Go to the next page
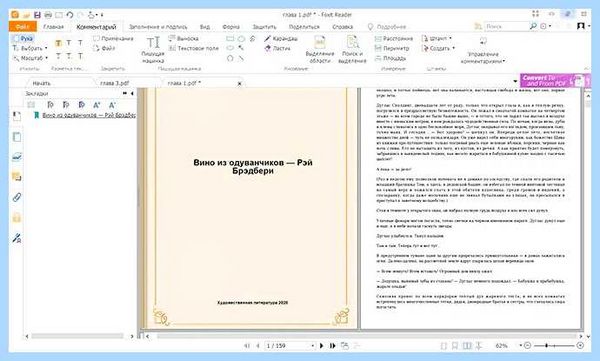600x361 pixels. tap(321, 346)
